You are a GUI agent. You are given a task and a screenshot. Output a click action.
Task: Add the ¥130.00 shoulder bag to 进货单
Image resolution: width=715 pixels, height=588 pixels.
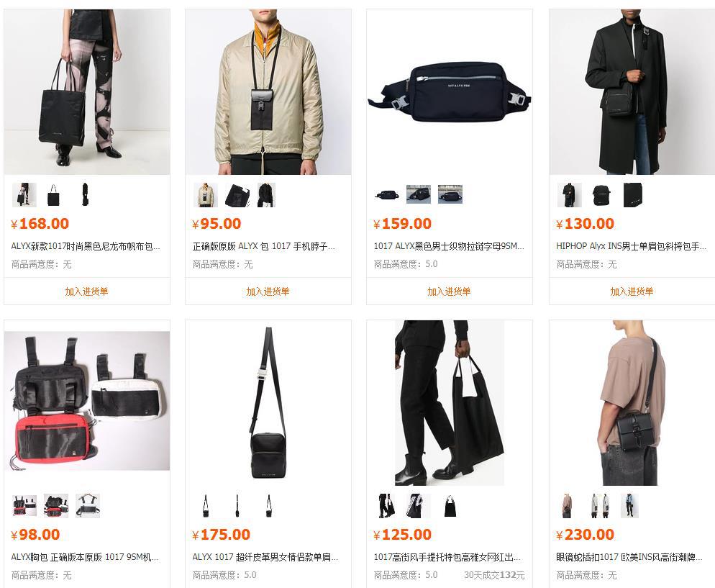tap(632, 291)
